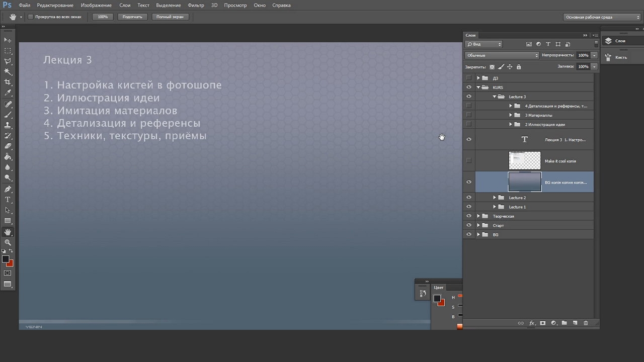Select the Polygonal Lasso tool
The width and height of the screenshot is (644, 362).
(x=8, y=61)
